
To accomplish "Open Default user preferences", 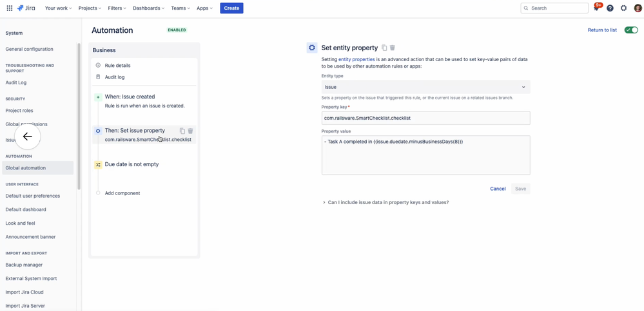I will click(32, 196).
